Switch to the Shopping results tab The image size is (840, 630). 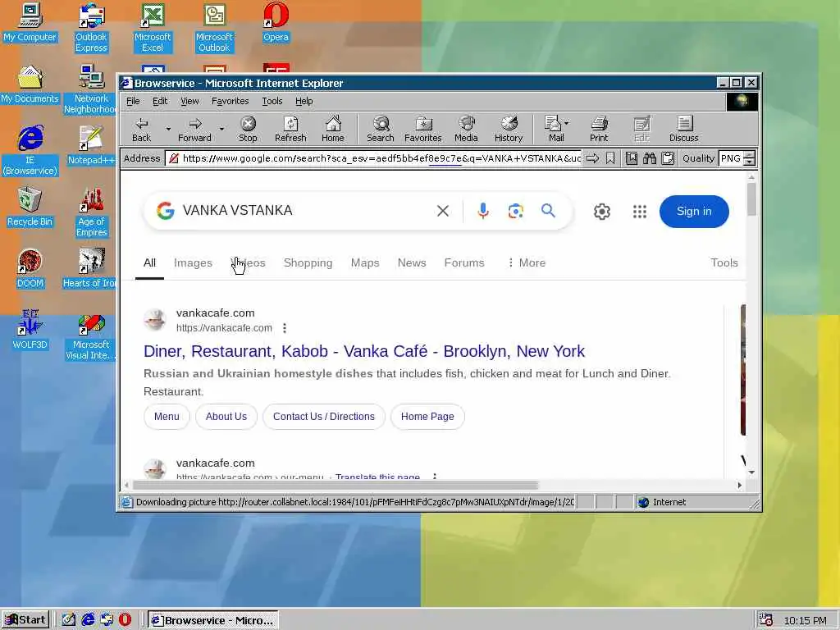(x=308, y=263)
